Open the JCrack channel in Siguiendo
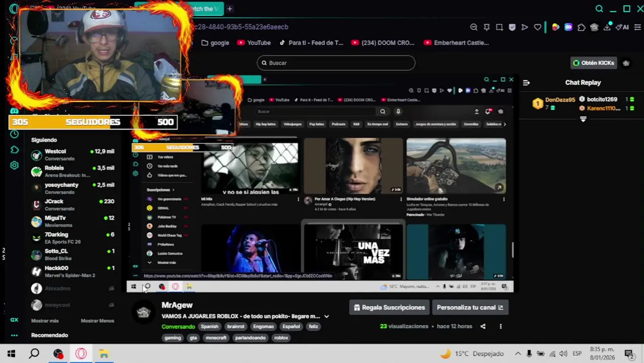 (73, 205)
